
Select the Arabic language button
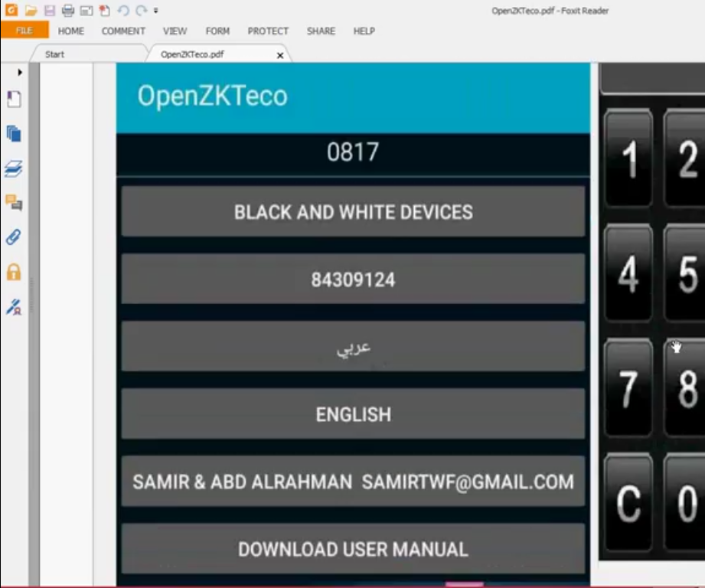(x=353, y=346)
